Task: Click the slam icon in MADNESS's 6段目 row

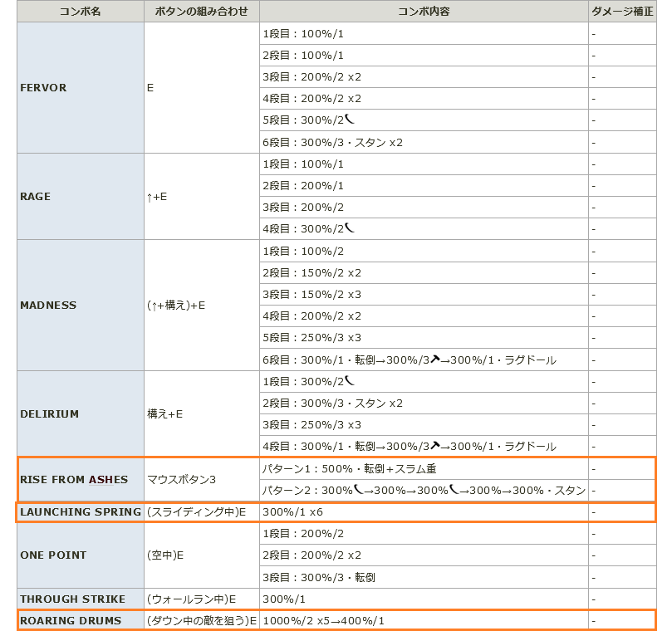Action: click(x=435, y=359)
